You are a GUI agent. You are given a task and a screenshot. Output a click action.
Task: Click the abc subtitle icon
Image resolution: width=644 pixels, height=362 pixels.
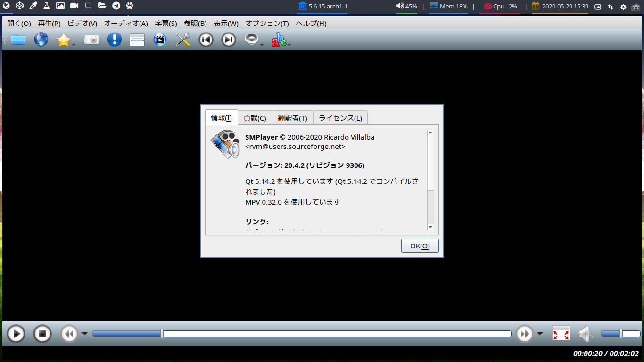(279, 40)
